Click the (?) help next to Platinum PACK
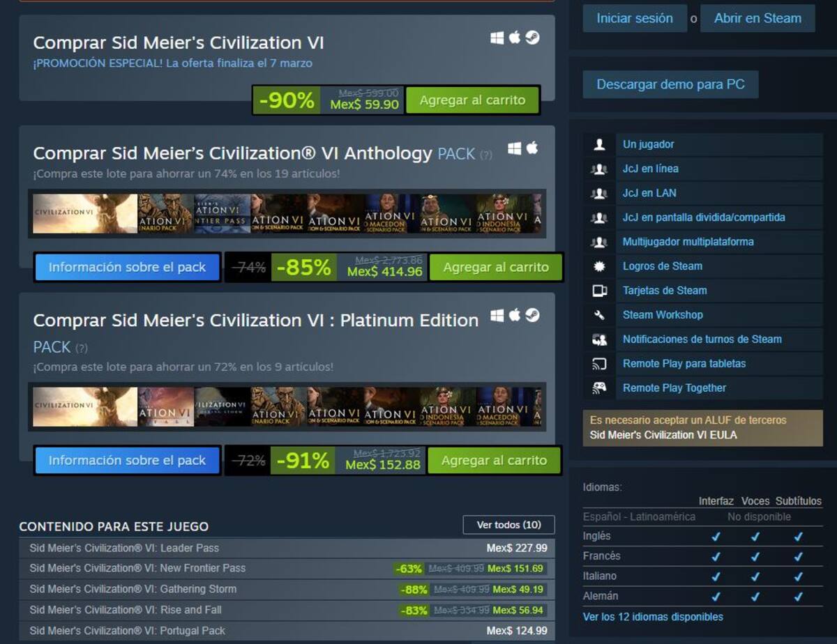The image size is (837, 644). (x=82, y=348)
